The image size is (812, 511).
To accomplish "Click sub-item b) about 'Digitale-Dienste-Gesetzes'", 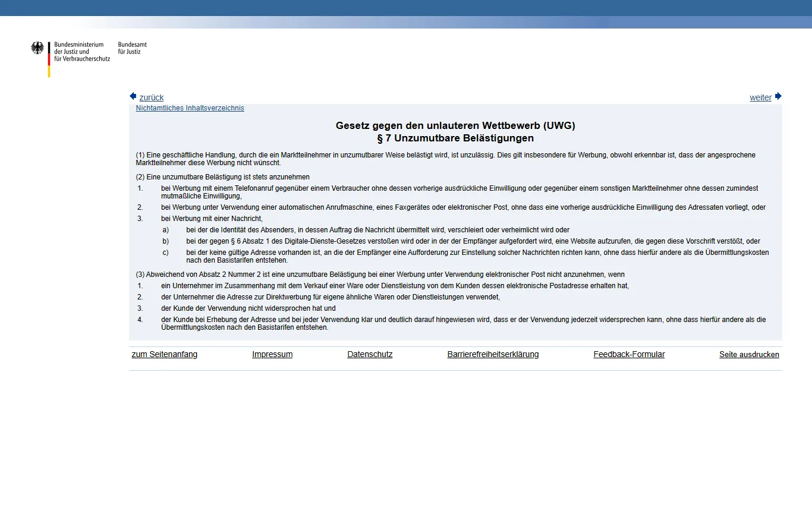I will (473, 241).
